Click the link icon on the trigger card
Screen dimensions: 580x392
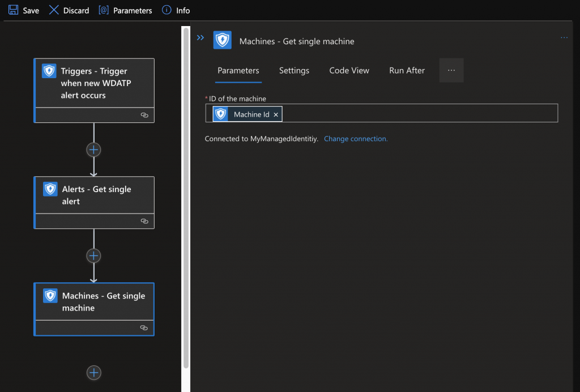pyautogui.click(x=144, y=115)
